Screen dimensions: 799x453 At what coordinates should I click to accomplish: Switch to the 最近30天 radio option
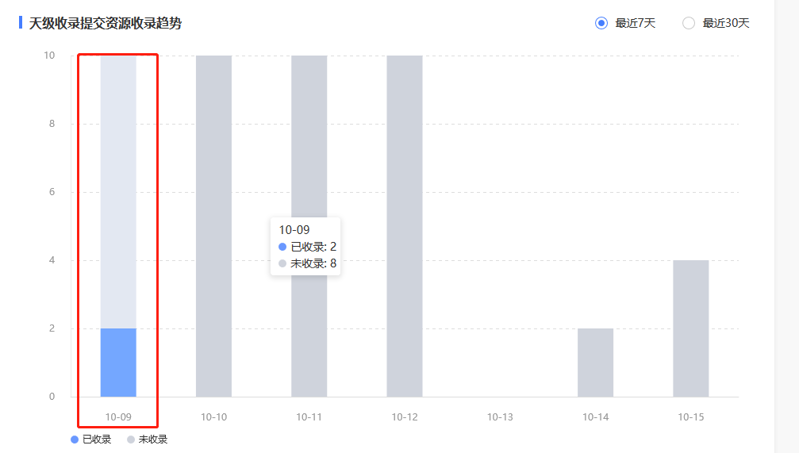pyautogui.click(x=689, y=23)
